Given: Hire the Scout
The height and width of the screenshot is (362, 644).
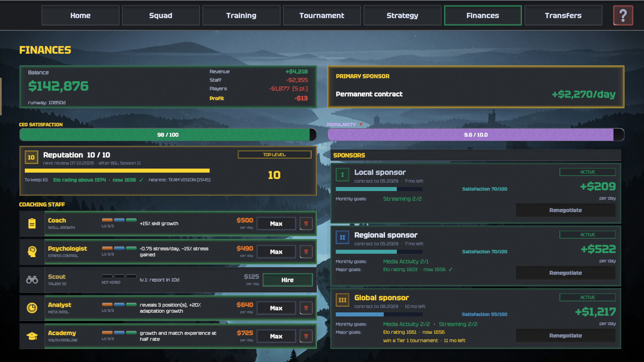Looking at the screenshot, I should pyautogui.click(x=287, y=280).
